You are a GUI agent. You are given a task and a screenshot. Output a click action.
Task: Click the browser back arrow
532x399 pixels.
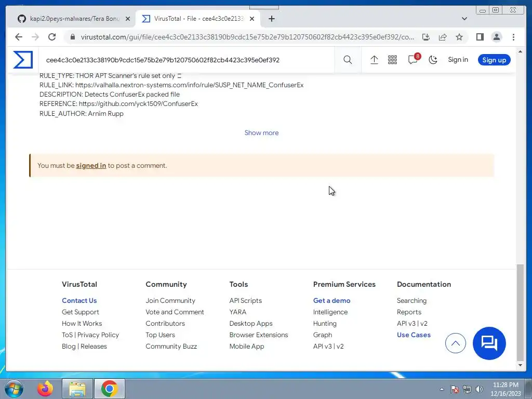pos(19,37)
